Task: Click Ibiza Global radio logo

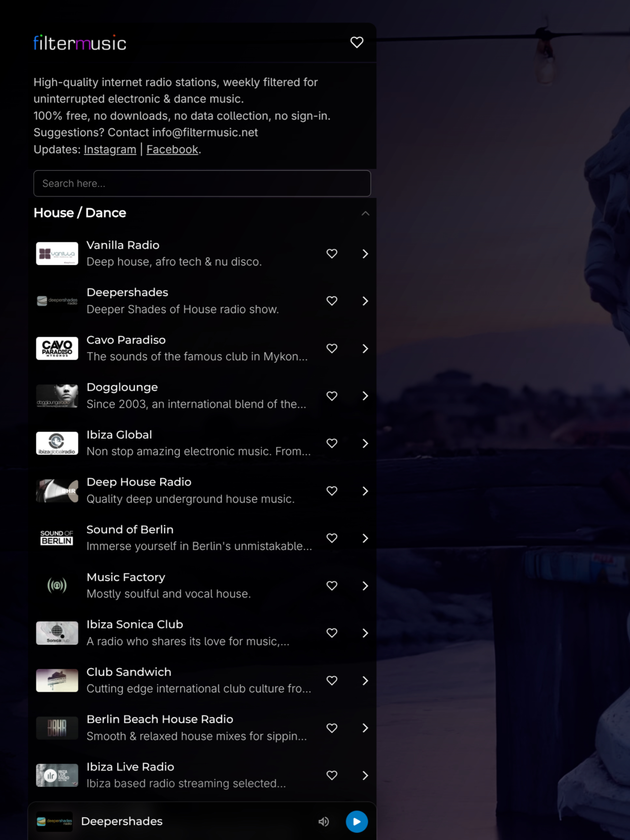Action: (57, 443)
